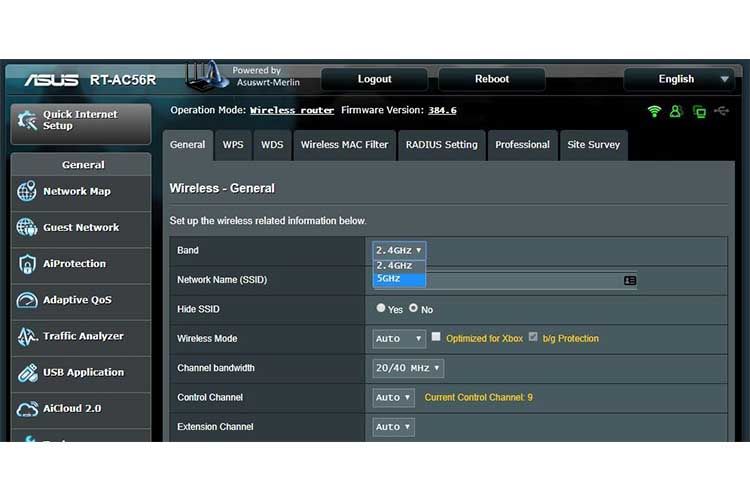This screenshot has width=750, height=500.
Task: Click the Traffic Analyzer graph icon
Action: (x=27, y=336)
